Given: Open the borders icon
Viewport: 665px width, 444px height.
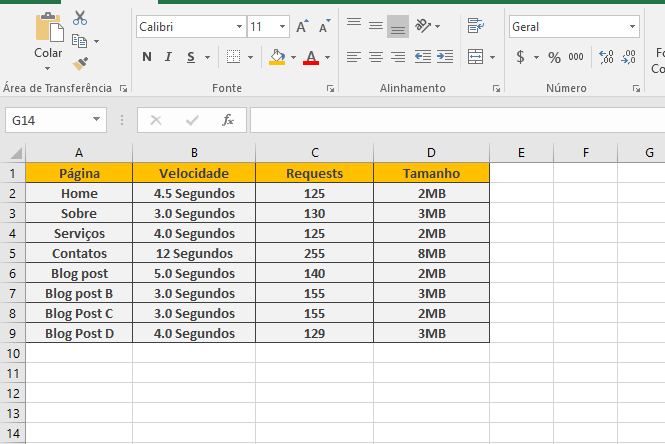Looking at the screenshot, I should pos(233,57).
